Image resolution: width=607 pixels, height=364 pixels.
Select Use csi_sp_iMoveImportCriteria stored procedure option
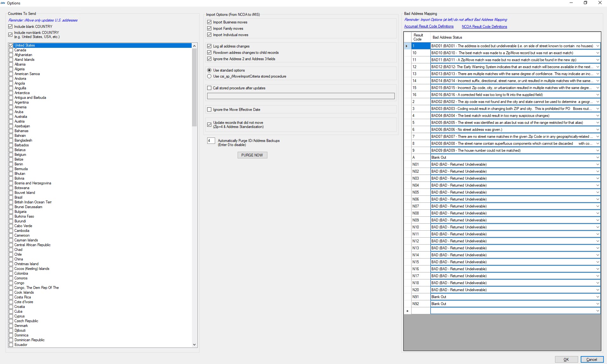(x=209, y=76)
